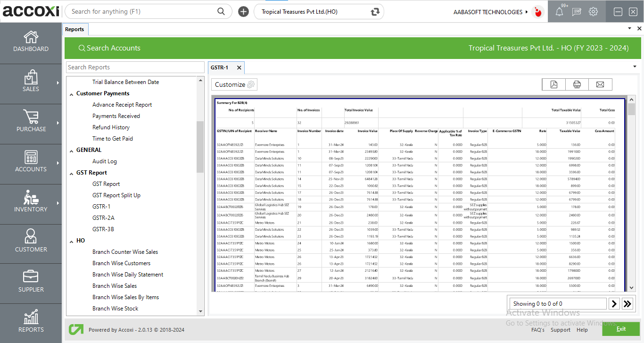Select GSTR-3B in report list

click(x=103, y=229)
